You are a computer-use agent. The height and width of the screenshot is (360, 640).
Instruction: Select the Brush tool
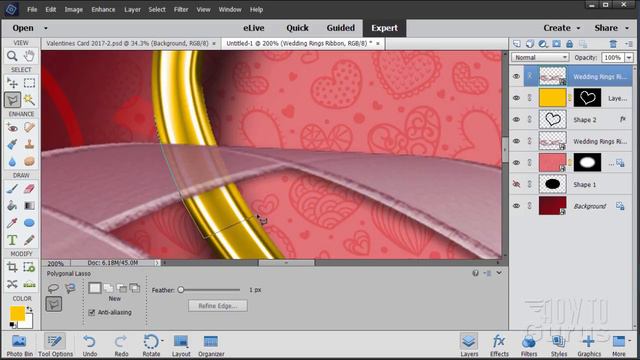(12, 189)
